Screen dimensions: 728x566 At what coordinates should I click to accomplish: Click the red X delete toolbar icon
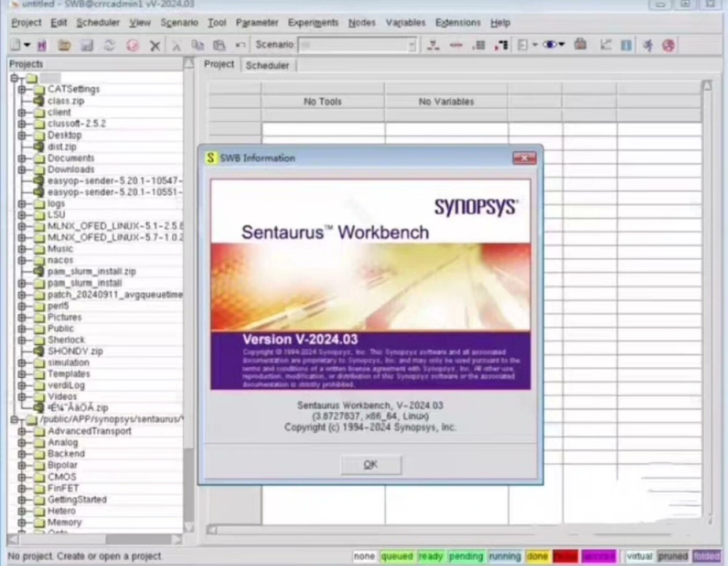point(155,46)
